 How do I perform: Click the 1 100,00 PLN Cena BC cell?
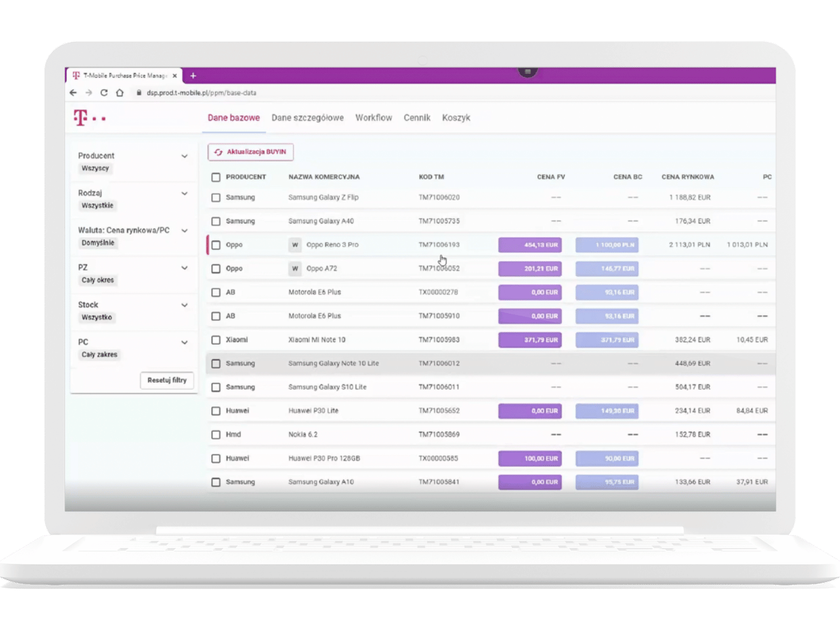(x=607, y=245)
